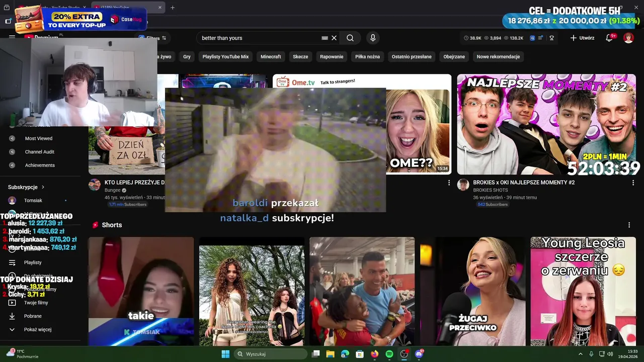The width and height of the screenshot is (644, 362).
Task: Open Bungee channel name link
Action: [x=112, y=191]
